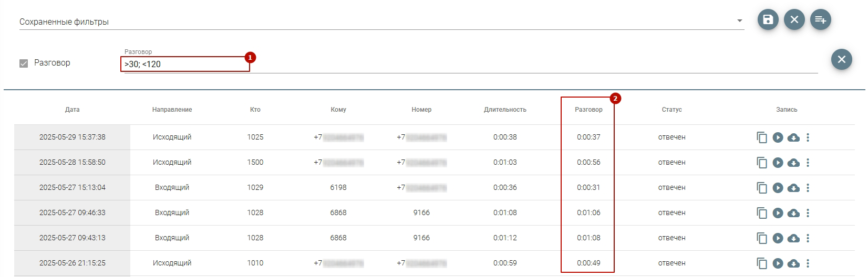The image size is (868, 277).
Task: Copy the link of the 2025-05-27 15:13:04 call
Action: (762, 188)
